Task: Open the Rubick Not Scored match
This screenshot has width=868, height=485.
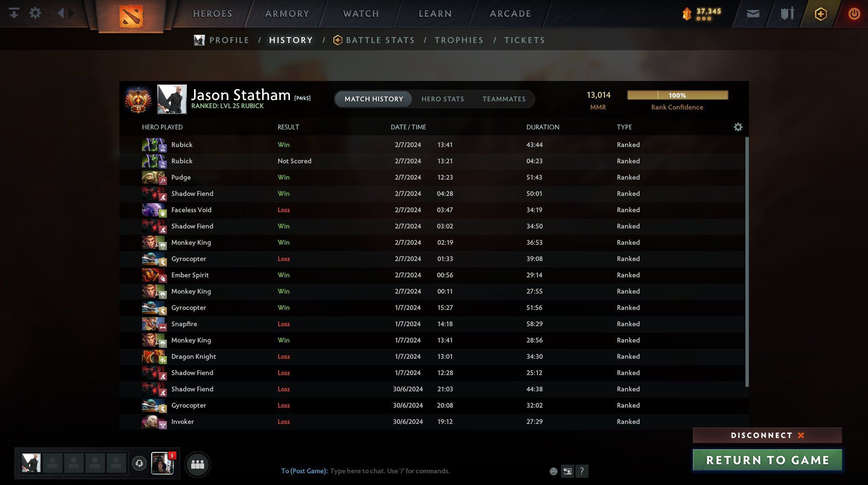Action: [432, 161]
